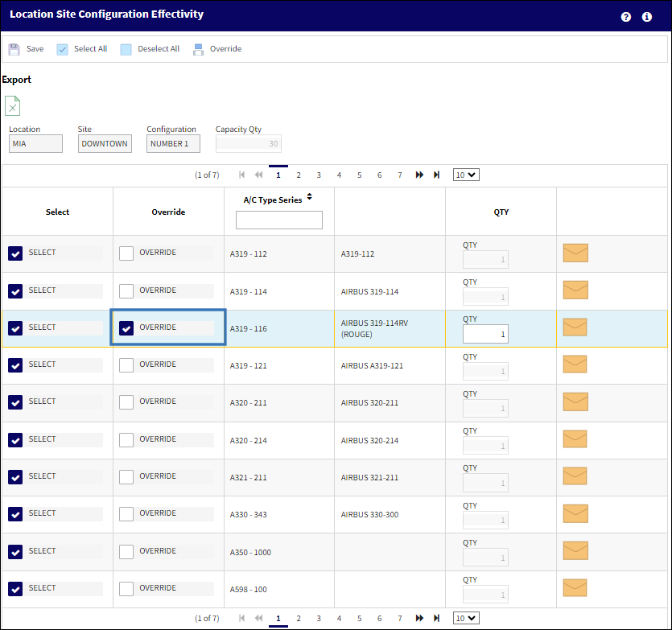The image size is (672, 630).
Task: Click the Site field showing DOWNTOWN
Action: click(x=105, y=143)
